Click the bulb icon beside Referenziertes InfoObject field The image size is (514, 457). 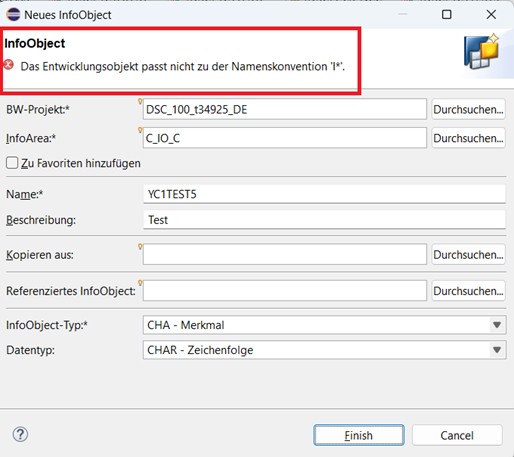point(140,283)
